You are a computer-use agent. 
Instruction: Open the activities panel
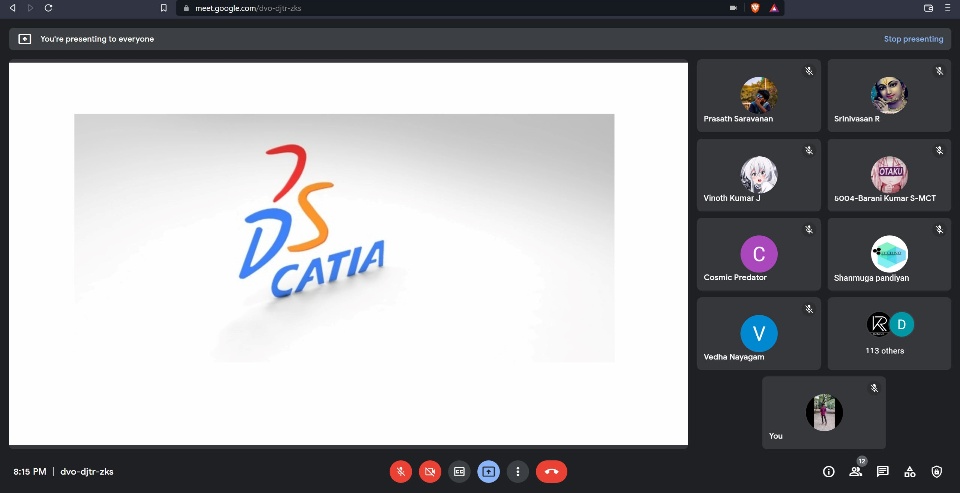[910, 472]
